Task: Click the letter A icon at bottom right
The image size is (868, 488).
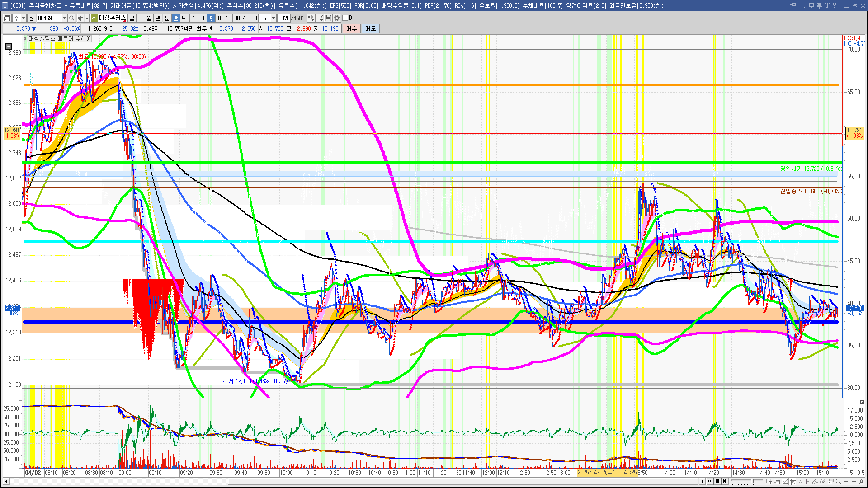Action: pos(861,482)
